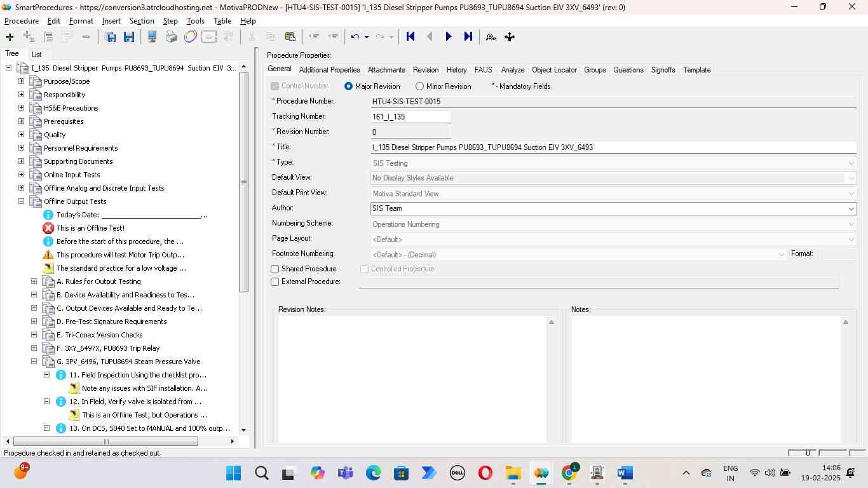Open Microsoft Edge from taskbar
Screen dimensions: 868x488
373,473
